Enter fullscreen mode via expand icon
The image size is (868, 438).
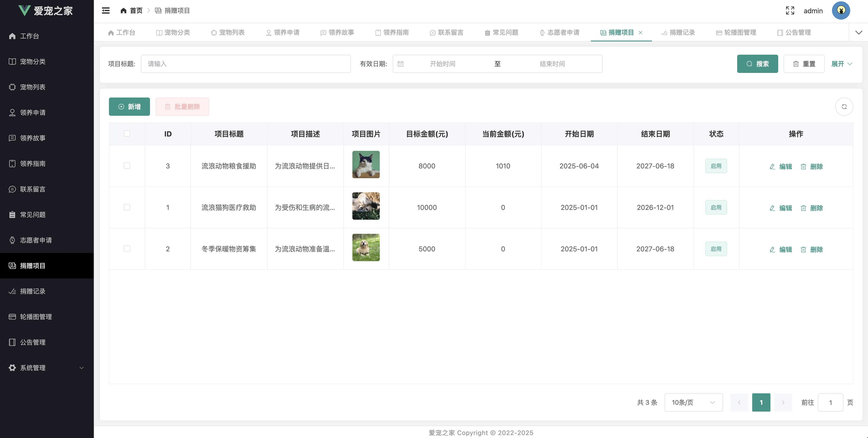click(x=790, y=10)
